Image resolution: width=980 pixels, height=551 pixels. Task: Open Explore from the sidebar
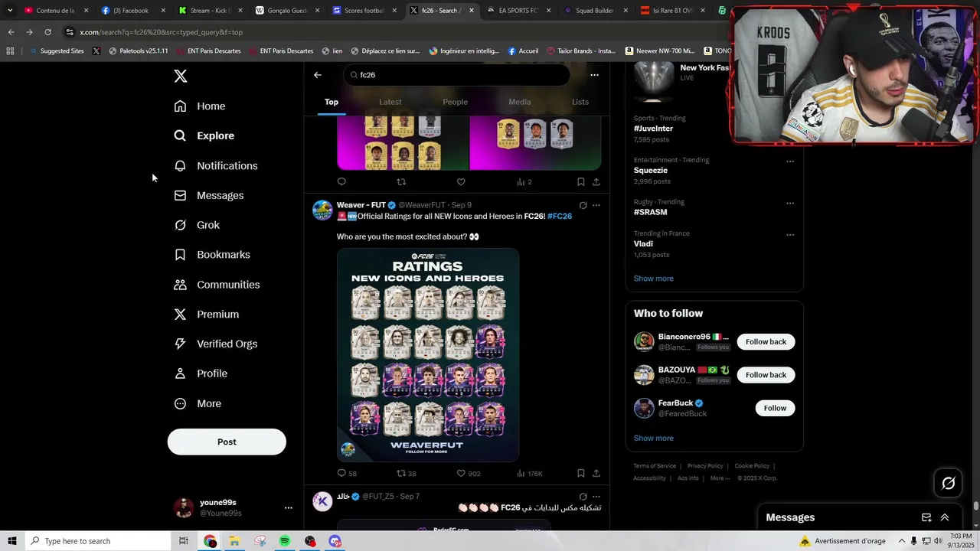pos(204,135)
